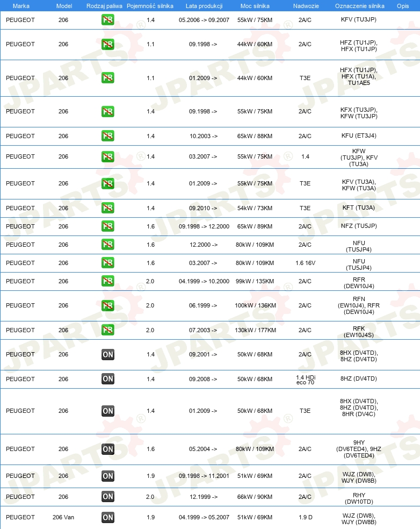Click petrol icon in NFZ (TU5JP) row
This screenshot has height=529, width=420.
(108, 226)
